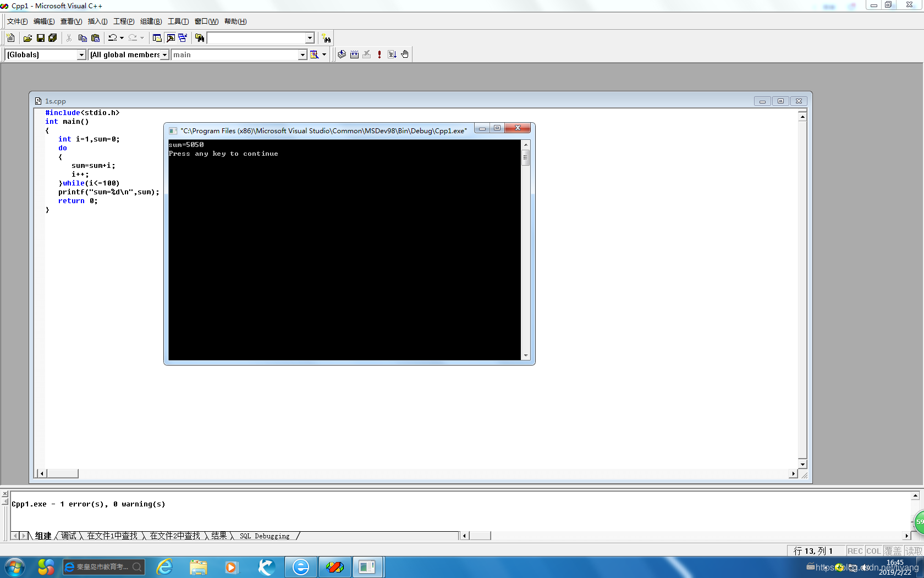Open the Undo history dropdown arrow
This screenshot has width=924, height=578.
coord(122,38)
